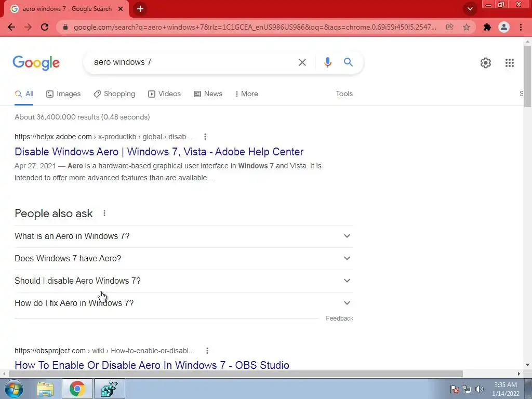Viewport: 532px width, 399px height.
Task: Open the tab search dropdown arrow
Action: [470, 9]
